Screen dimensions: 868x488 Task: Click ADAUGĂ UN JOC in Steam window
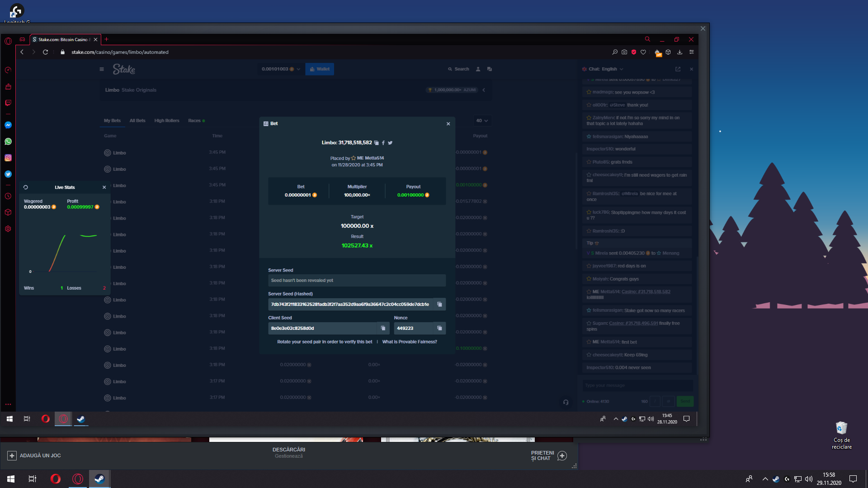click(x=34, y=455)
